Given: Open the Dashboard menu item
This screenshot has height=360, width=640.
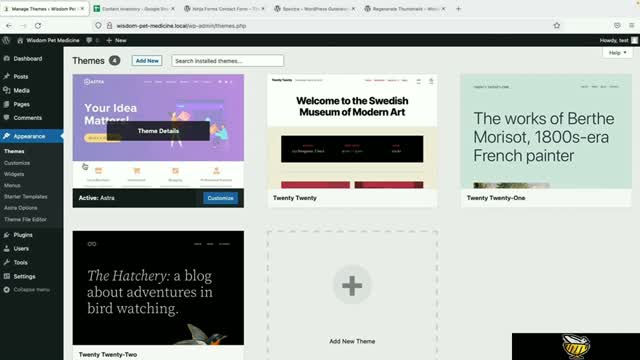Looking at the screenshot, I should pyautogui.click(x=27, y=59).
